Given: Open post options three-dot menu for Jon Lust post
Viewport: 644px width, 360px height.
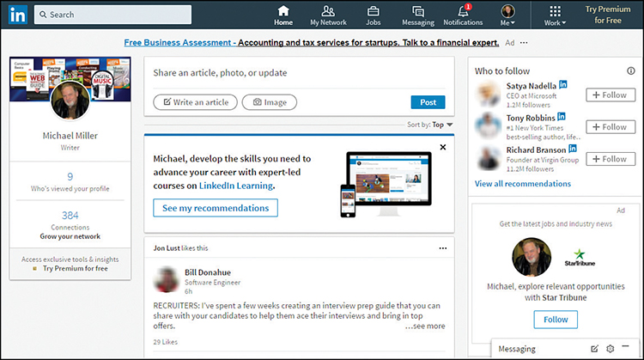Looking at the screenshot, I should pyautogui.click(x=443, y=248).
